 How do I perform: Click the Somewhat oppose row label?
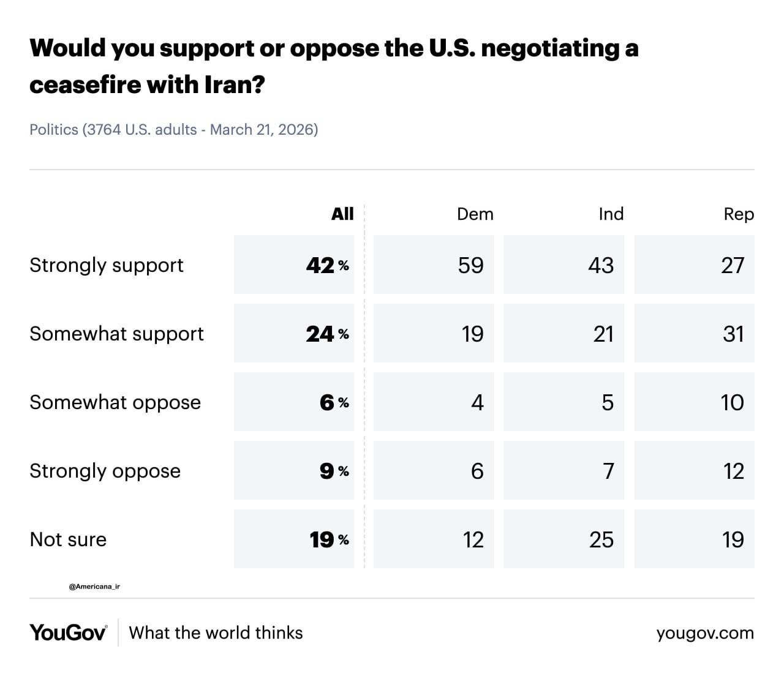[x=115, y=402]
